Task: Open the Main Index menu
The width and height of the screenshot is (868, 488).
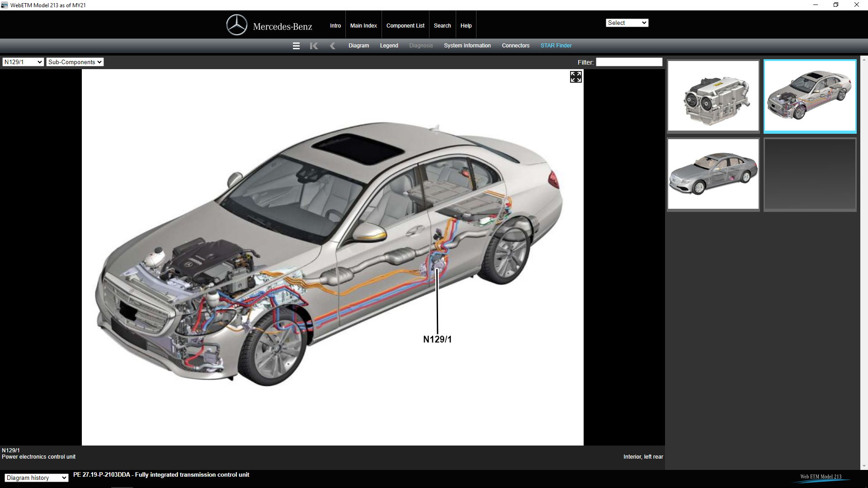Action: 363,26
